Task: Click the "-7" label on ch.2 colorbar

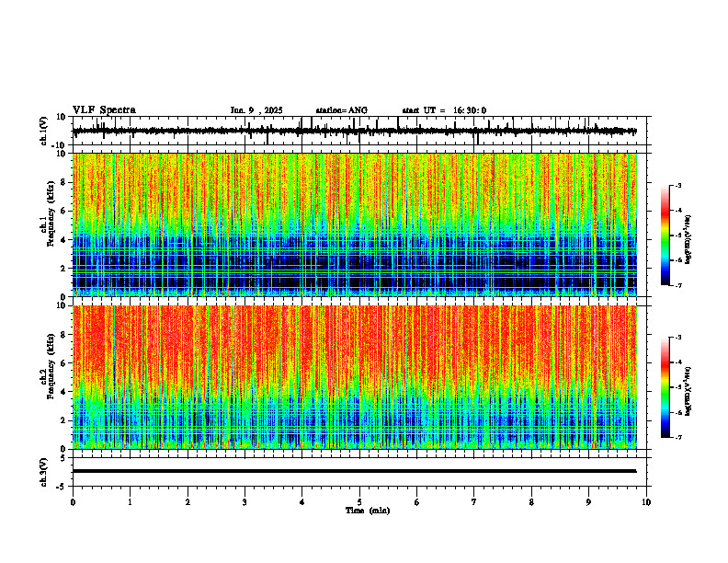Action: [677, 438]
